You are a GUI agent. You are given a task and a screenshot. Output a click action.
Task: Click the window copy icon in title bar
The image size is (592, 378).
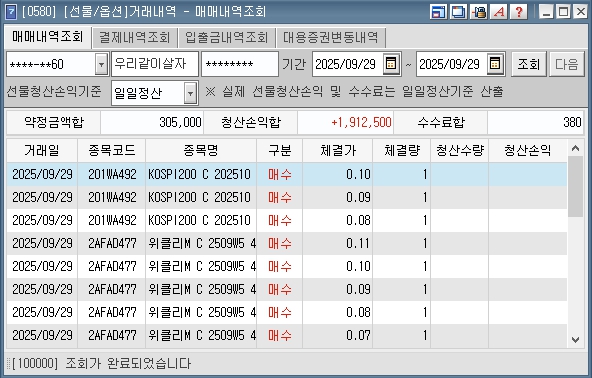pyautogui.click(x=458, y=12)
